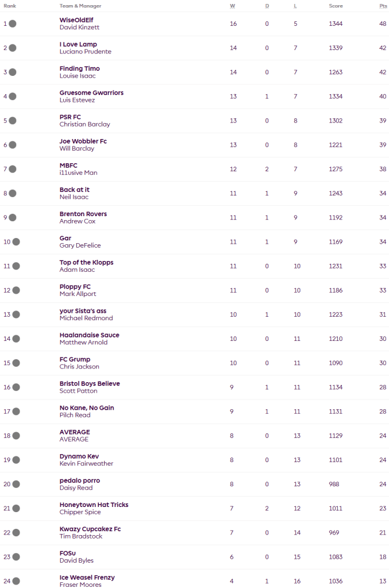This screenshot has width=389, height=588.
Task: Click the Rank column header
Action: (10, 6)
